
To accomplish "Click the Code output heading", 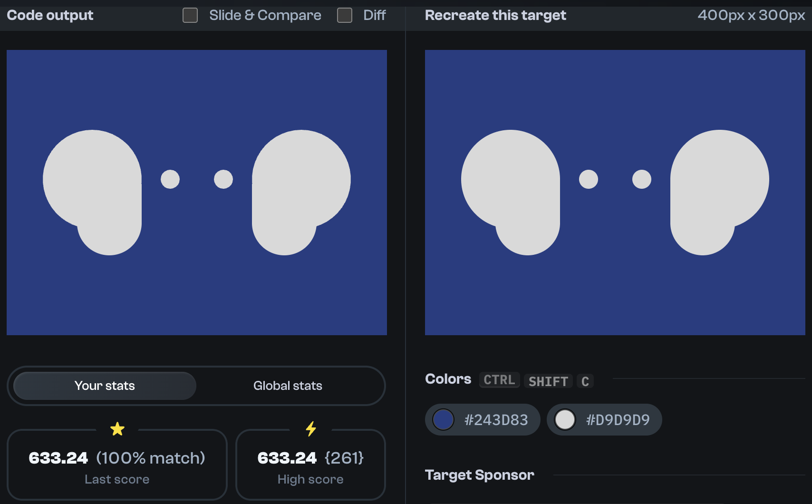I will (x=49, y=15).
